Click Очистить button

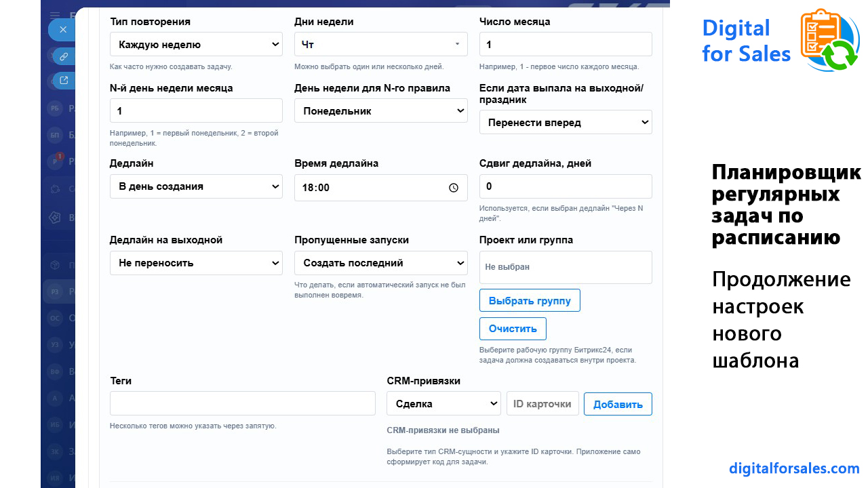click(x=513, y=329)
